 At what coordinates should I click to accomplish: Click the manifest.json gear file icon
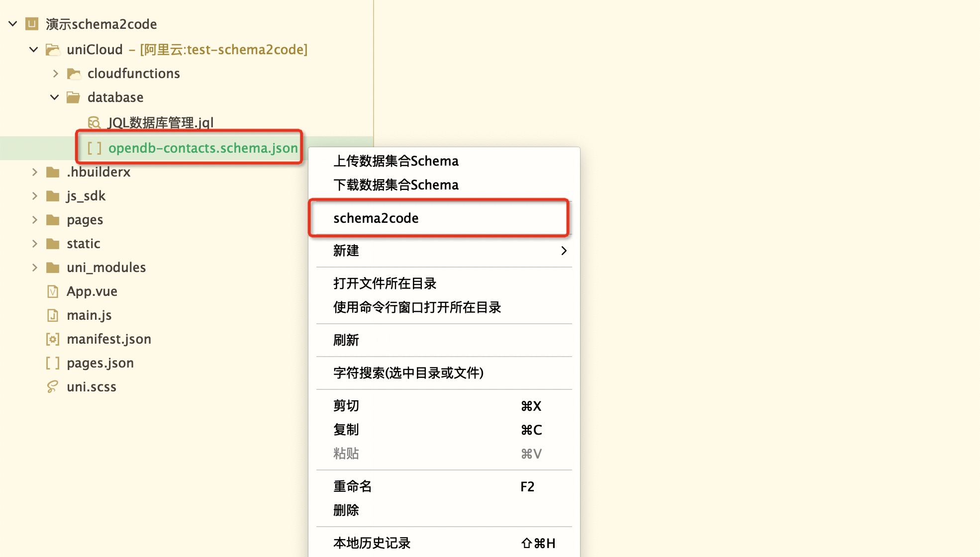click(53, 339)
